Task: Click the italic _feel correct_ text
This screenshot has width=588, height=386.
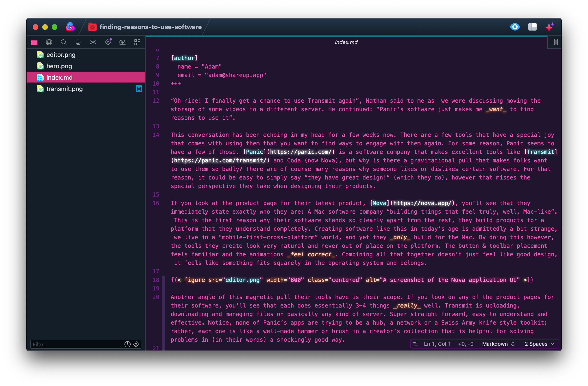Action: [x=311, y=254]
